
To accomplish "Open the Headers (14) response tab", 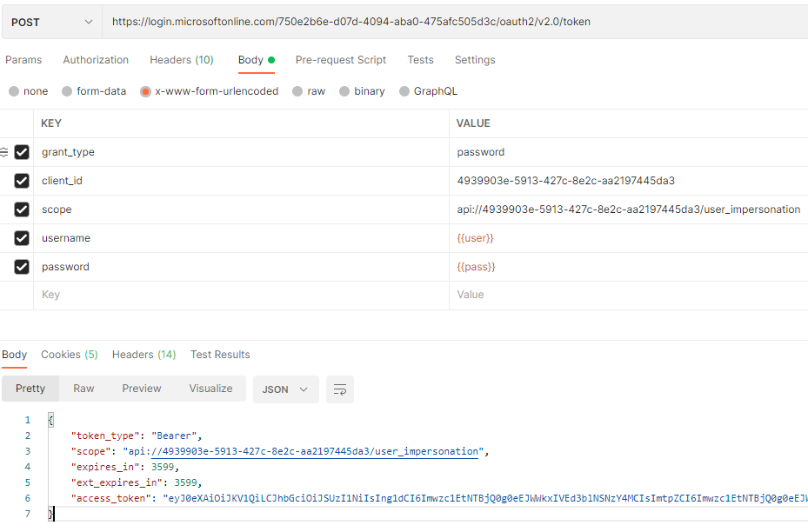I will (144, 355).
